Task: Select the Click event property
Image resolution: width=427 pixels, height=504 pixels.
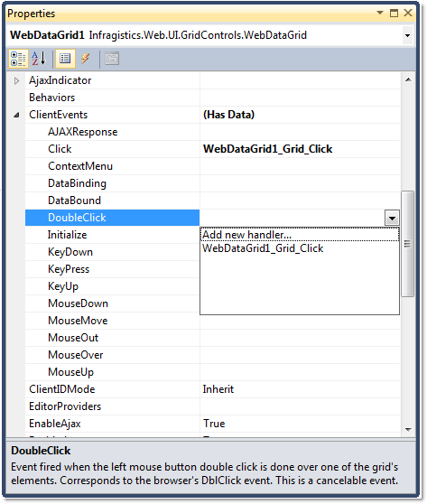Action: [60, 149]
